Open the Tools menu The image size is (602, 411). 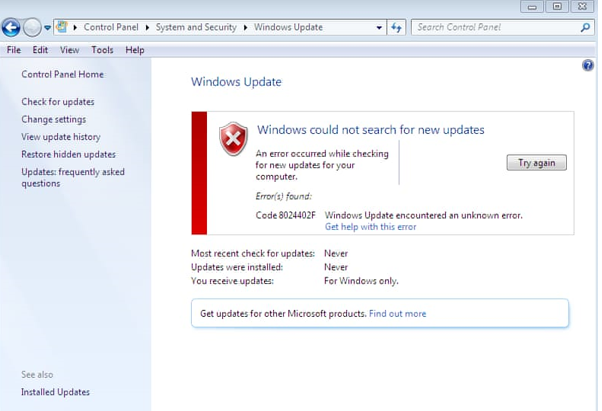[x=102, y=50]
